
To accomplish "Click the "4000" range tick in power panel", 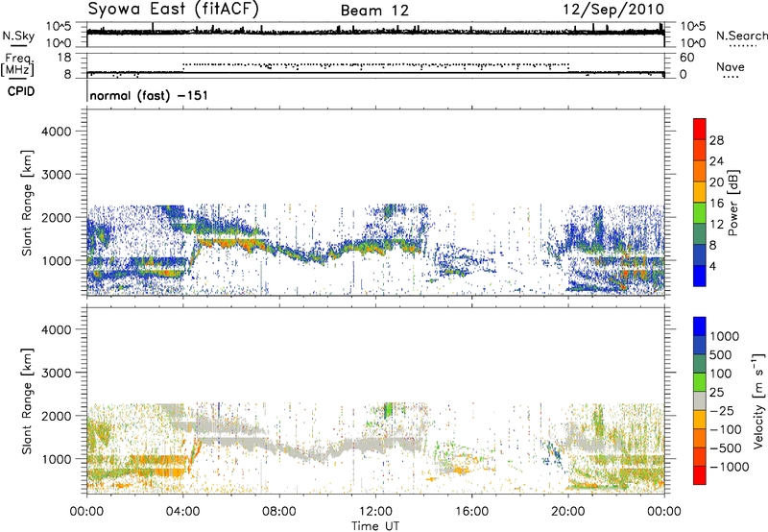I will tap(57, 132).
